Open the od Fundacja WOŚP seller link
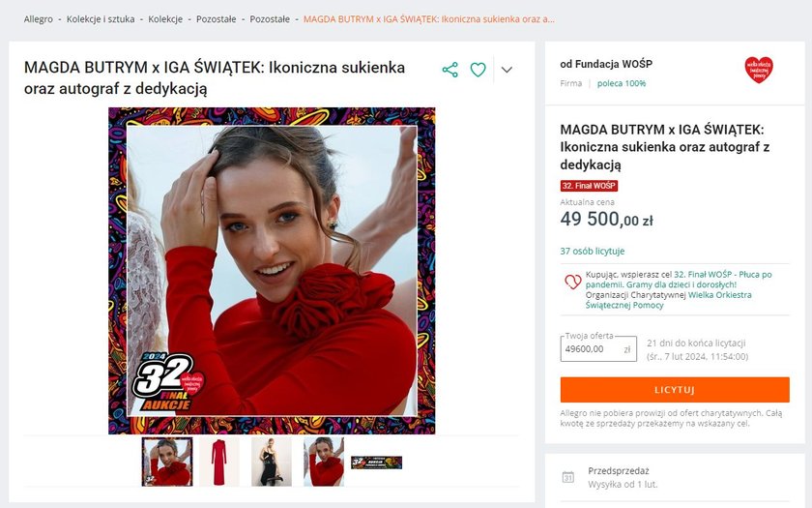Screen dimensions: 812x508 point(606,64)
